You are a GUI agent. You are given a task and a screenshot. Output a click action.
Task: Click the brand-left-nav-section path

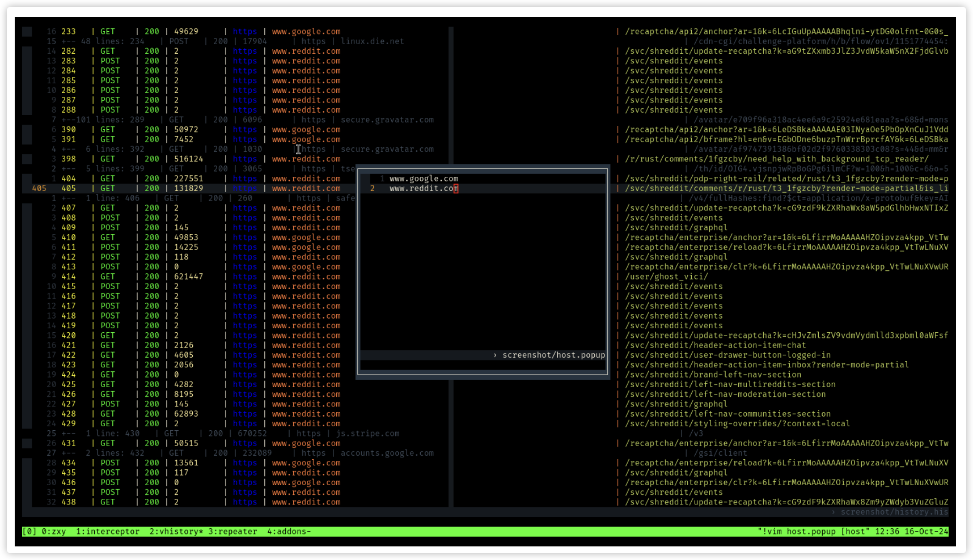713,375
